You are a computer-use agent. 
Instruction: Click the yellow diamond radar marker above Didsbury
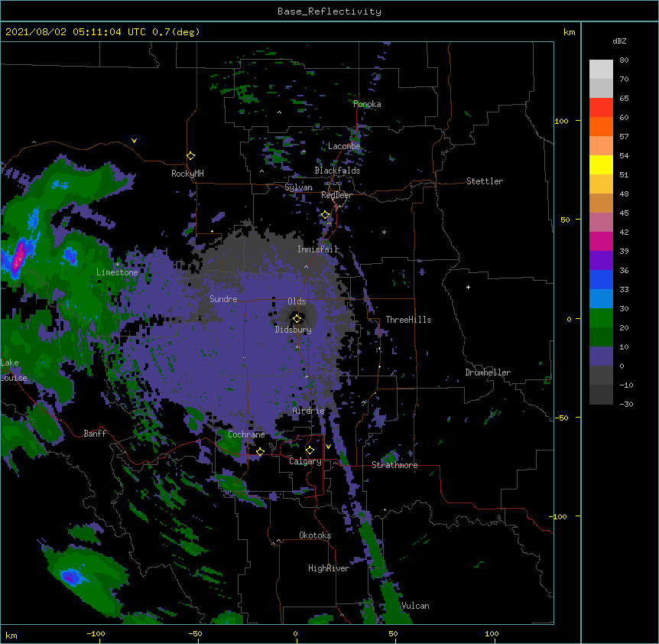pos(297,318)
